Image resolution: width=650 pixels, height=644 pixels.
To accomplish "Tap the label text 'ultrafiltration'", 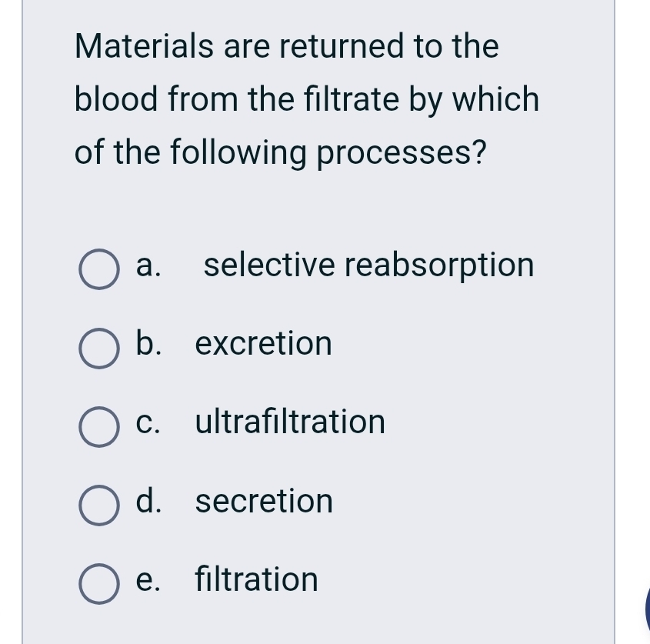I will (x=290, y=422).
